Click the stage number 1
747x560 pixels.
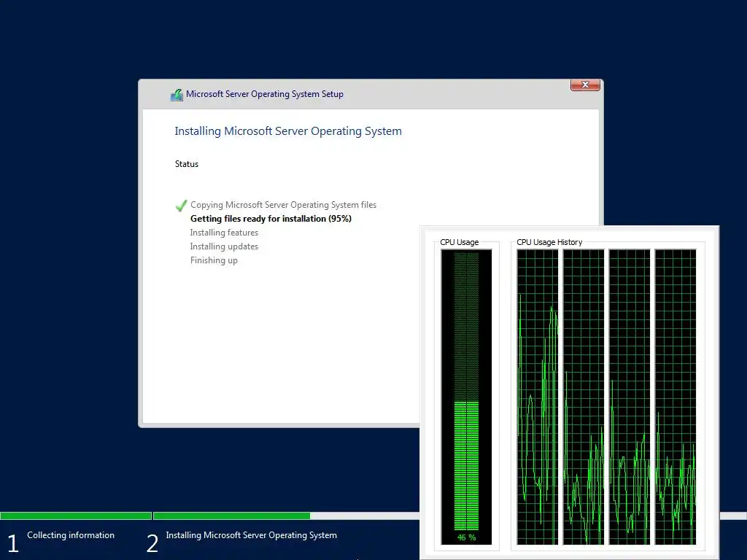[13, 543]
